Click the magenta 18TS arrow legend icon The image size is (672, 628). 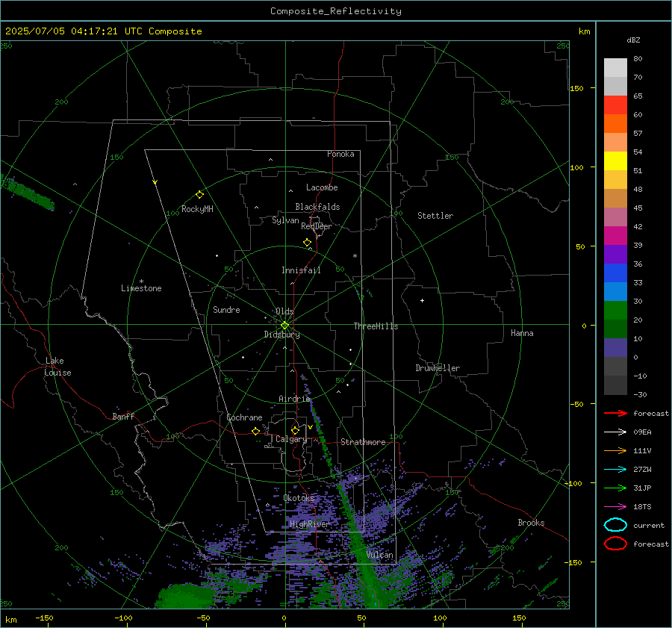615,507
